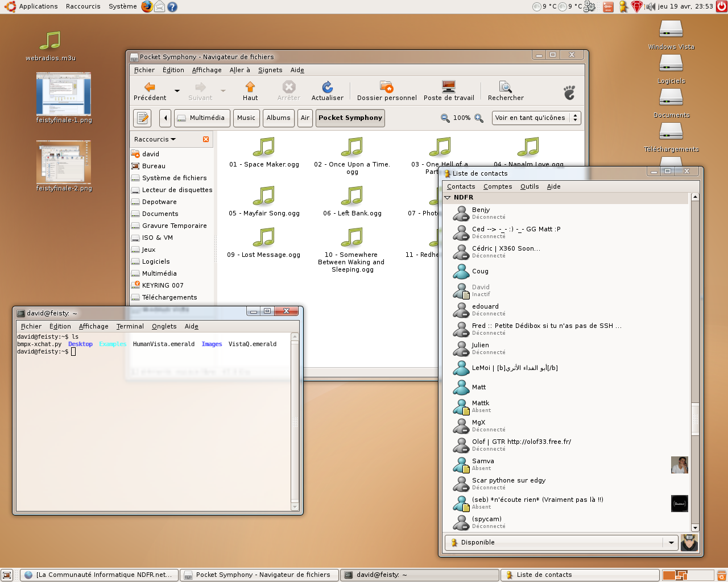Select Téléchargements in the sidebar
The image size is (728, 582).
(x=169, y=297)
